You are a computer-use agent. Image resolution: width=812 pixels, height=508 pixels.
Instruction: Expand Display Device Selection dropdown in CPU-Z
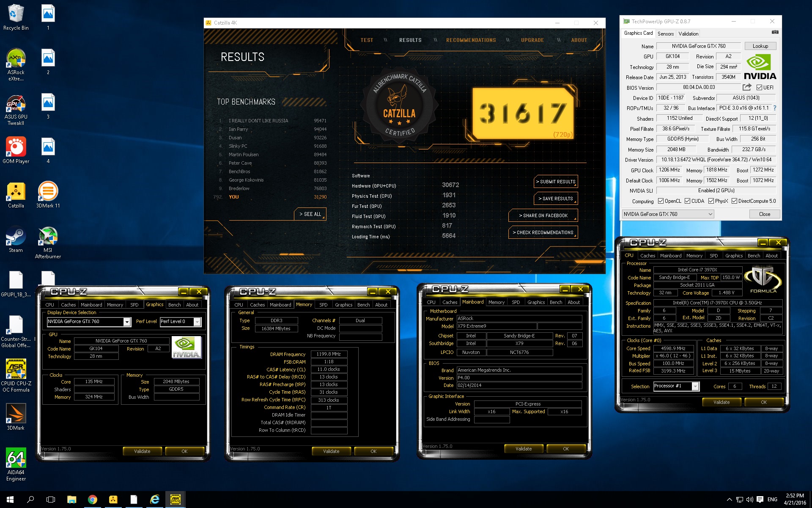click(127, 322)
